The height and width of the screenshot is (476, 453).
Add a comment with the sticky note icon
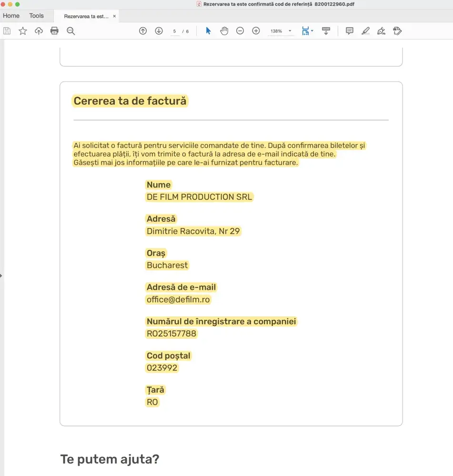point(349,31)
